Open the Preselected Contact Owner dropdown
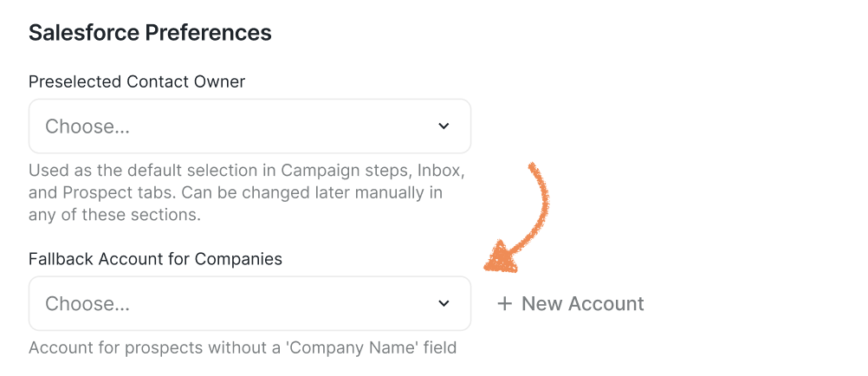 tap(249, 126)
